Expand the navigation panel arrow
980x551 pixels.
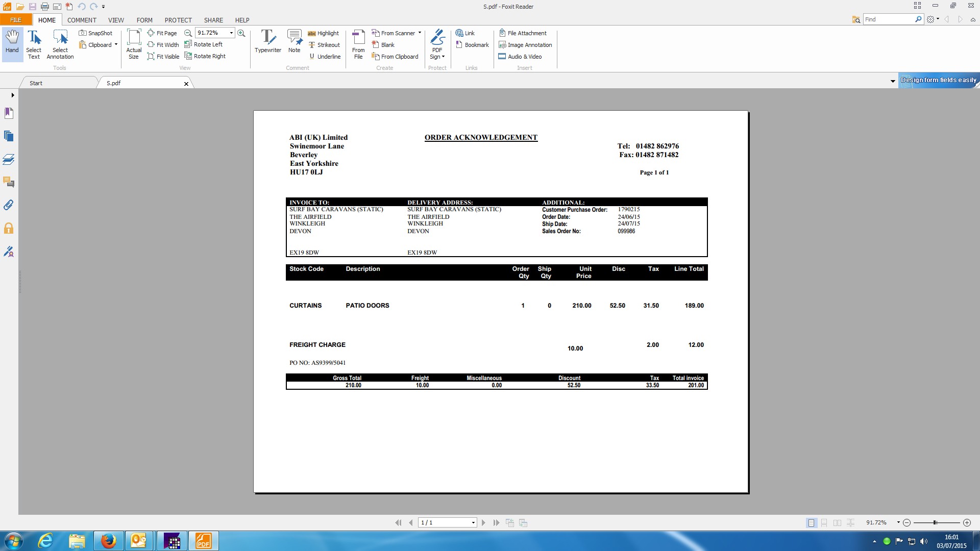tap(12, 95)
